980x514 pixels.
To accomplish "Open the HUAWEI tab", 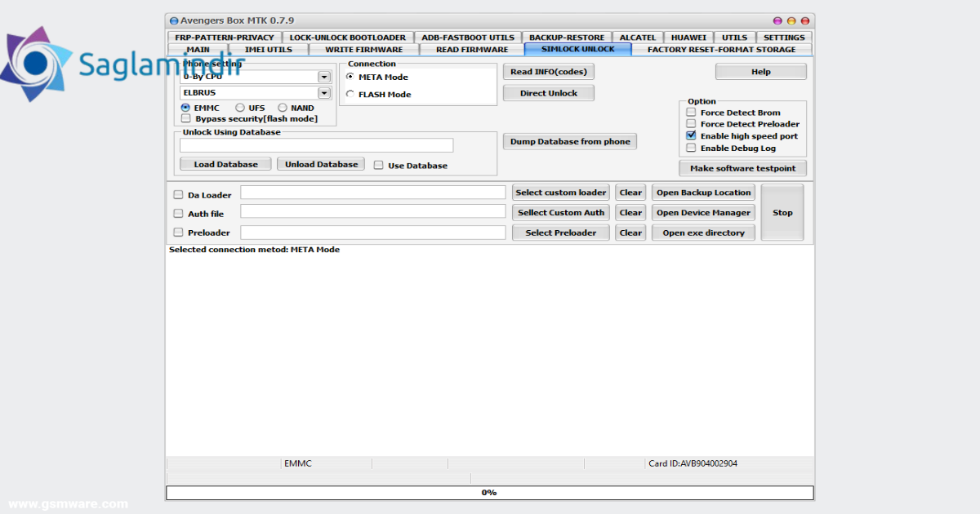I will coord(688,38).
